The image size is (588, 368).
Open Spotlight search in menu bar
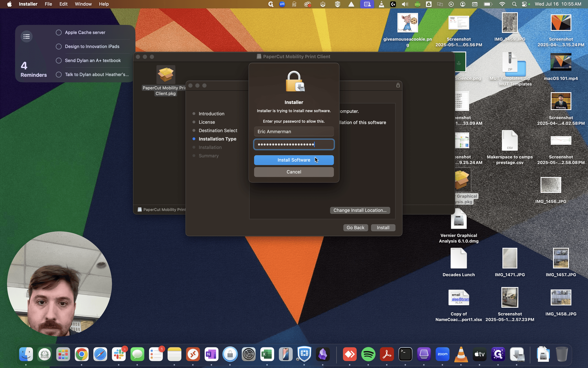click(x=514, y=4)
